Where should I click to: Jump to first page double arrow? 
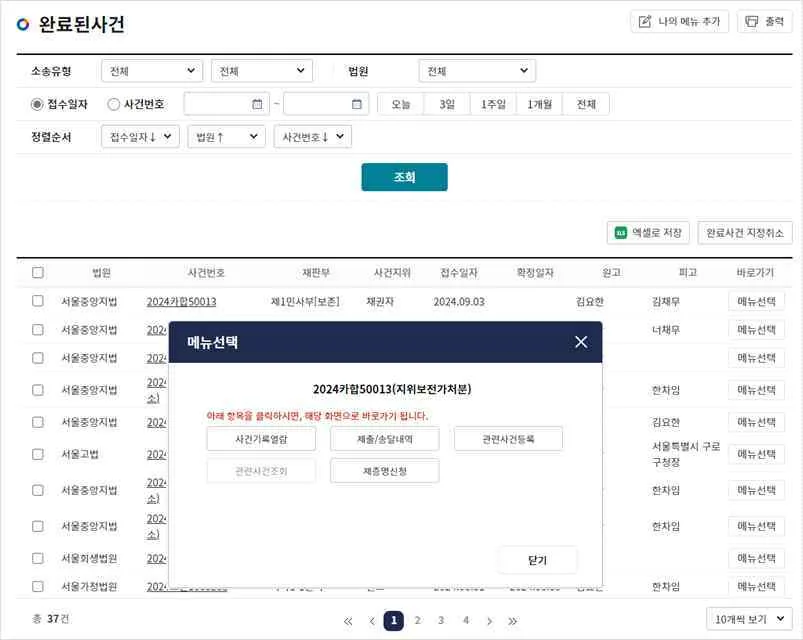point(348,621)
